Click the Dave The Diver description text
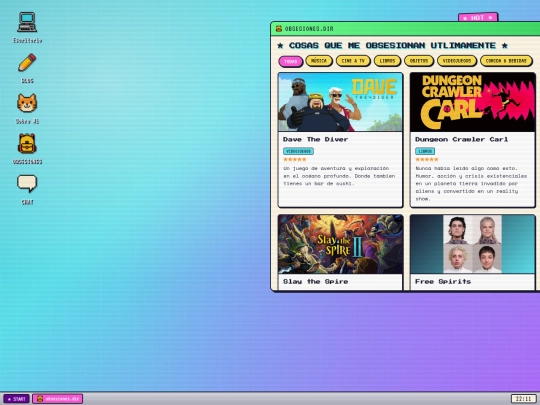The image size is (540, 405). coord(339,176)
